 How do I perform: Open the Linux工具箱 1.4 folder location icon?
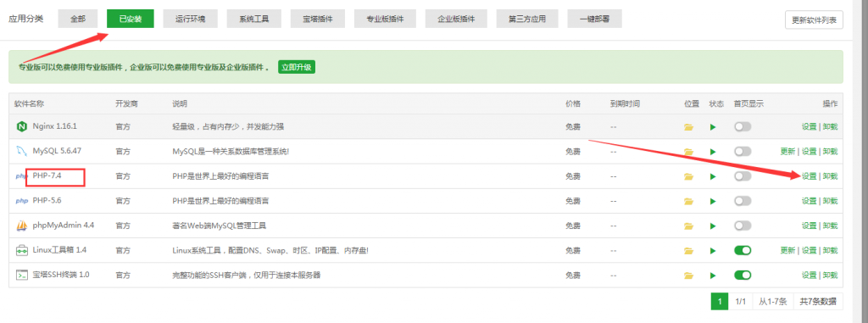tap(688, 250)
